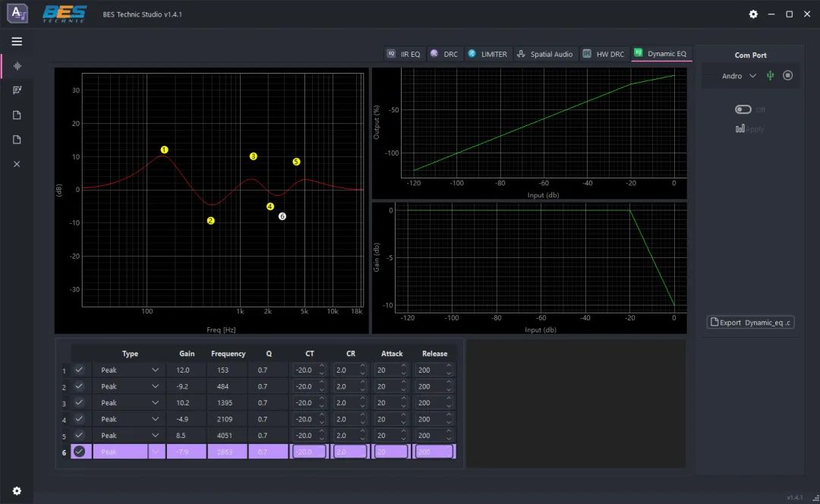Click the Export Dynamic_eq .c button
This screenshot has height=504, width=820.
[x=750, y=323]
